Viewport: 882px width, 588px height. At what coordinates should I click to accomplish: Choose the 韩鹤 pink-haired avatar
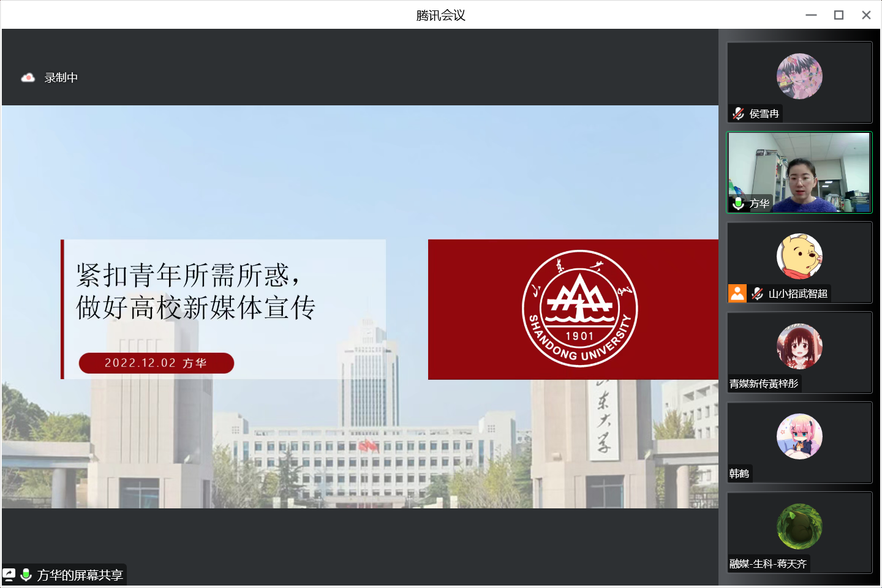pos(799,436)
